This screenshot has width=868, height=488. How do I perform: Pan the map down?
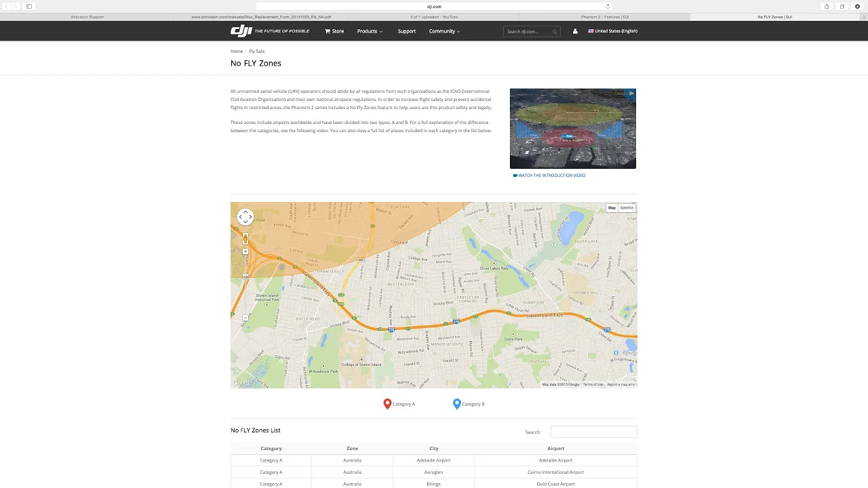[245, 222]
